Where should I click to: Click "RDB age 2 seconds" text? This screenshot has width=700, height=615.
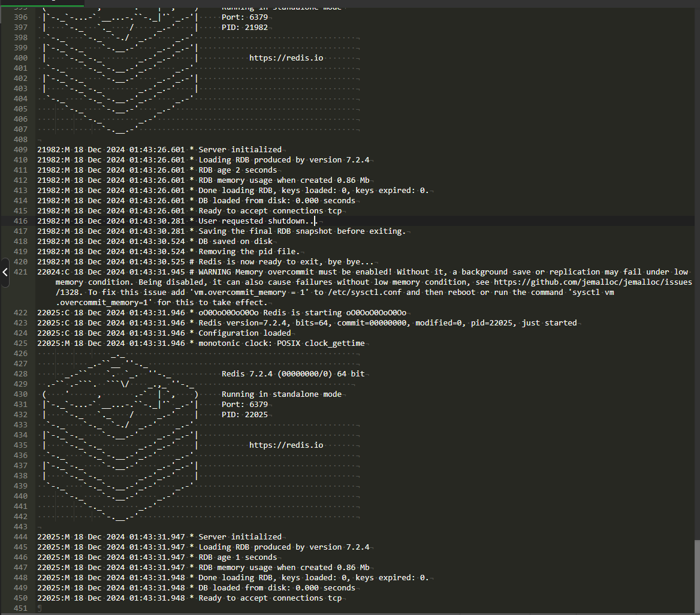(x=237, y=170)
